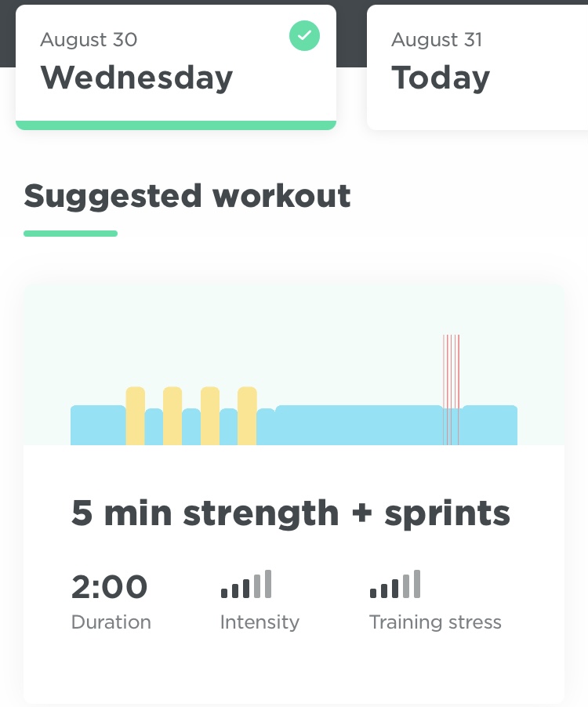The height and width of the screenshot is (707, 588).
Task: Click the Training stress bars icon
Action: tap(395, 585)
